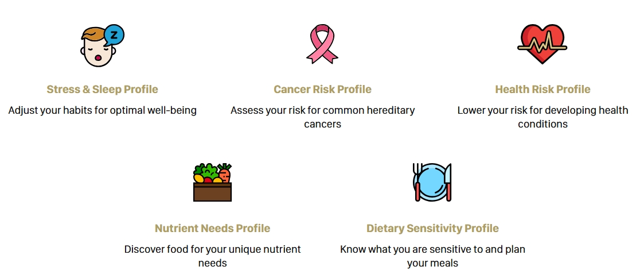Select 'Discover food for your unique nutrient needs' text

click(212, 256)
